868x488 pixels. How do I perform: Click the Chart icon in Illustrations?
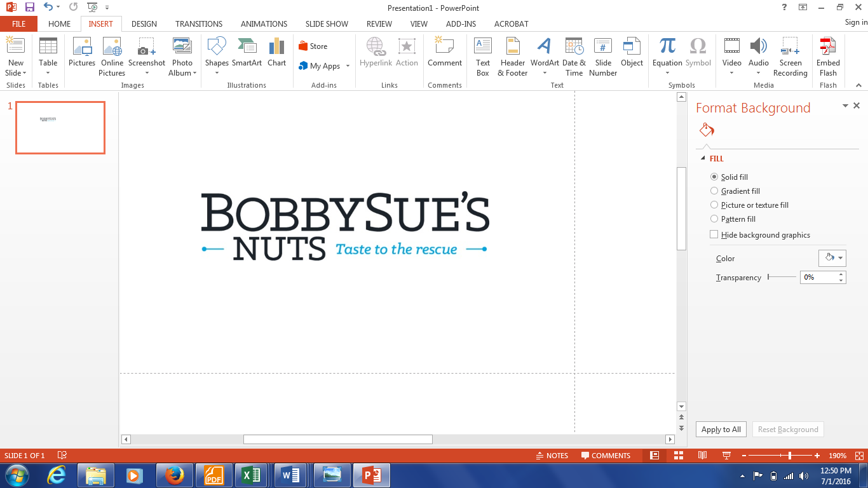[x=276, y=53]
